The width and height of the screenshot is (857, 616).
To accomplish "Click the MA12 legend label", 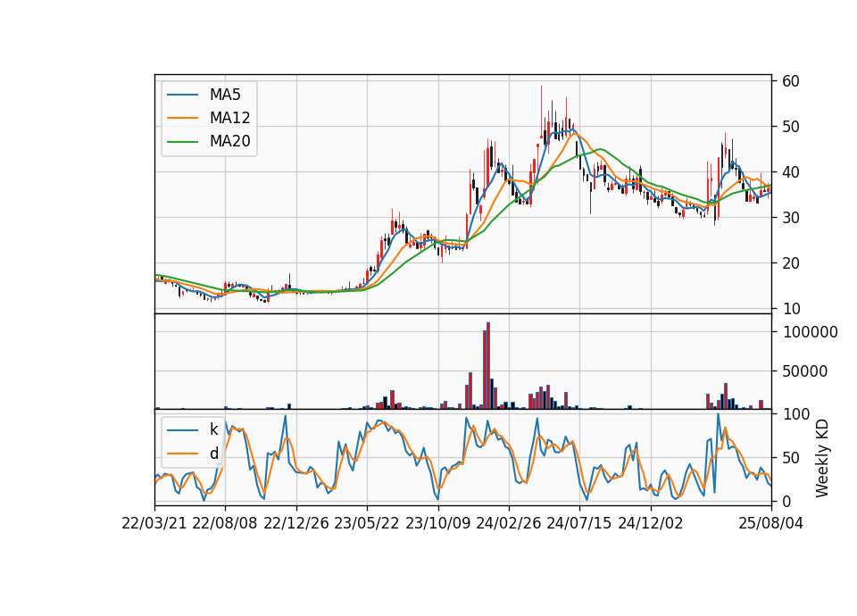I will [x=229, y=118].
